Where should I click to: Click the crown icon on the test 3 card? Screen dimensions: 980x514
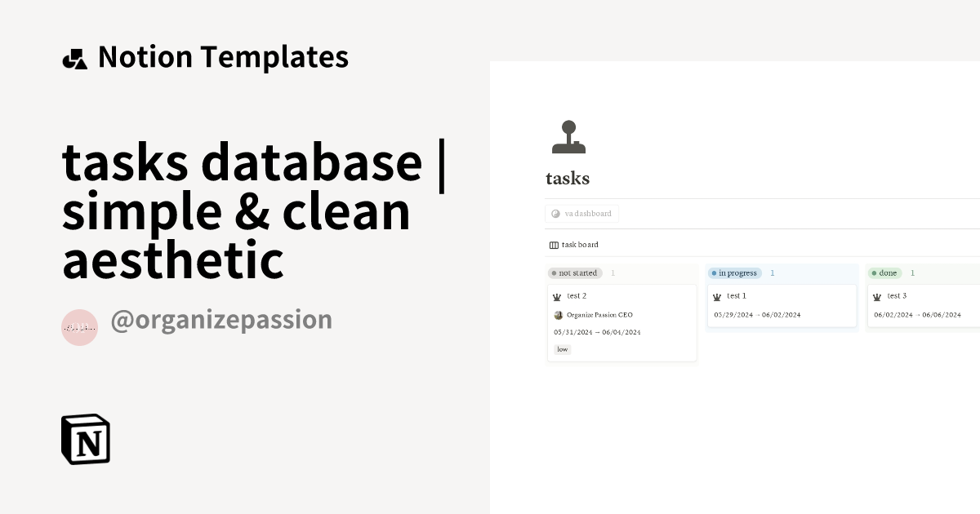click(880, 295)
